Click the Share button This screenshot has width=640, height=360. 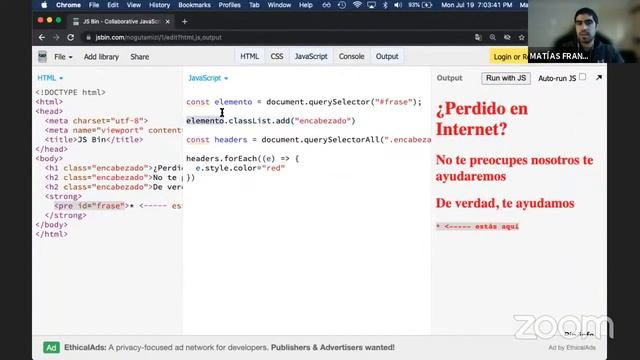click(x=140, y=57)
